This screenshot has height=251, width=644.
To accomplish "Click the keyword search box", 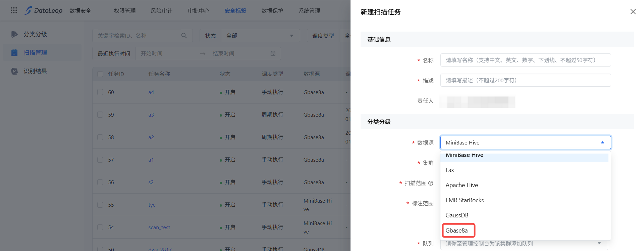I will 143,36.
